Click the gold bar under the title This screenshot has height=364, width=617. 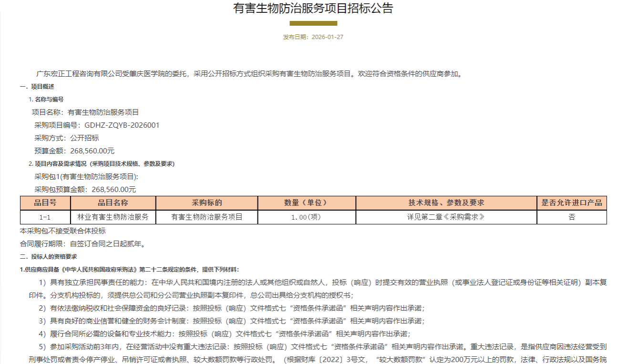(313, 23)
